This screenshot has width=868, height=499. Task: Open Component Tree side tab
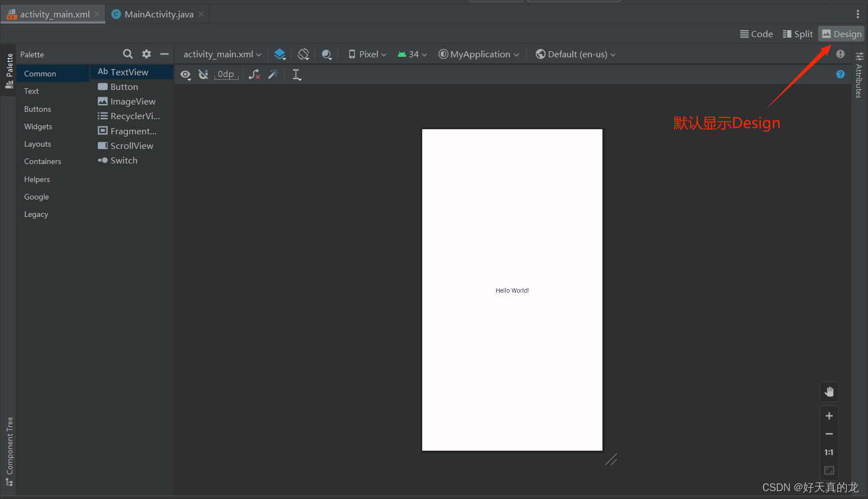coord(9,451)
